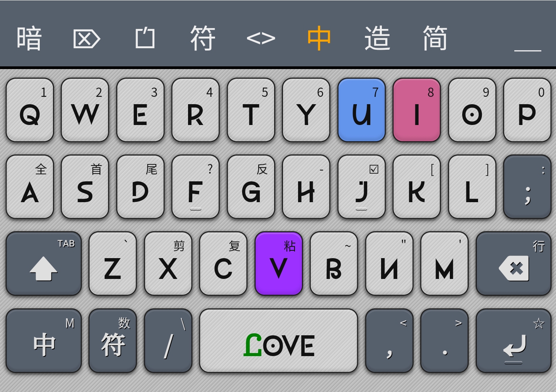This screenshot has height=392, width=556.
Task: Tap the enter return arrow key
Action: (x=513, y=341)
